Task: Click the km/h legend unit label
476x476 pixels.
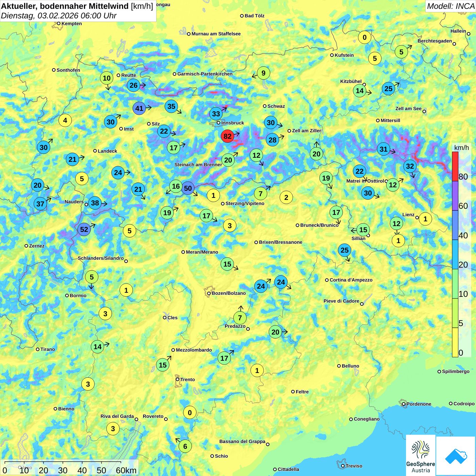Action: pyautogui.click(x=461, y=148)
